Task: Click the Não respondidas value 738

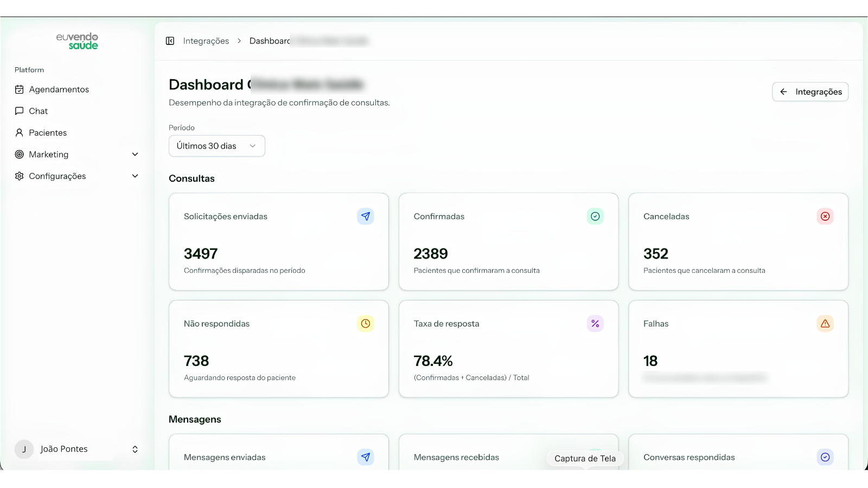Action: tap(196, 361)
